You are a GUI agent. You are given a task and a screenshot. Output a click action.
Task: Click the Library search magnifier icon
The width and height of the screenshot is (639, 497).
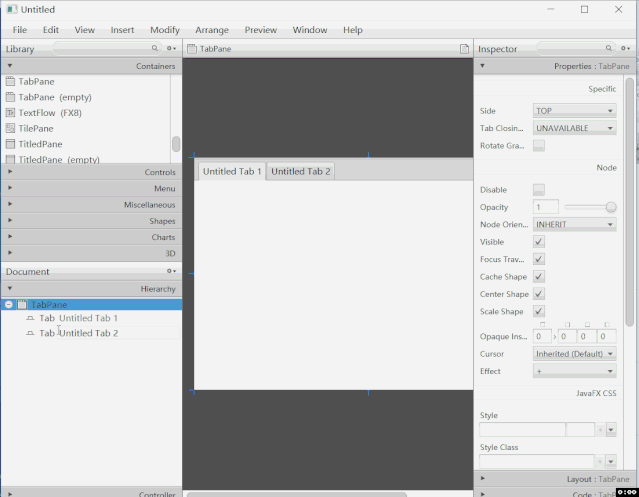[154, 48]
